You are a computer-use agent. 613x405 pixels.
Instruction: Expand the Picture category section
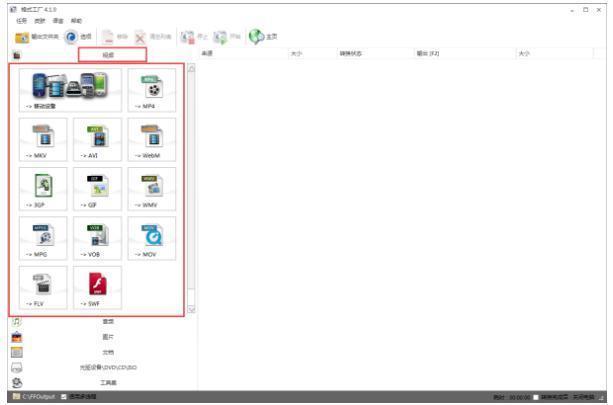[108, 337]
